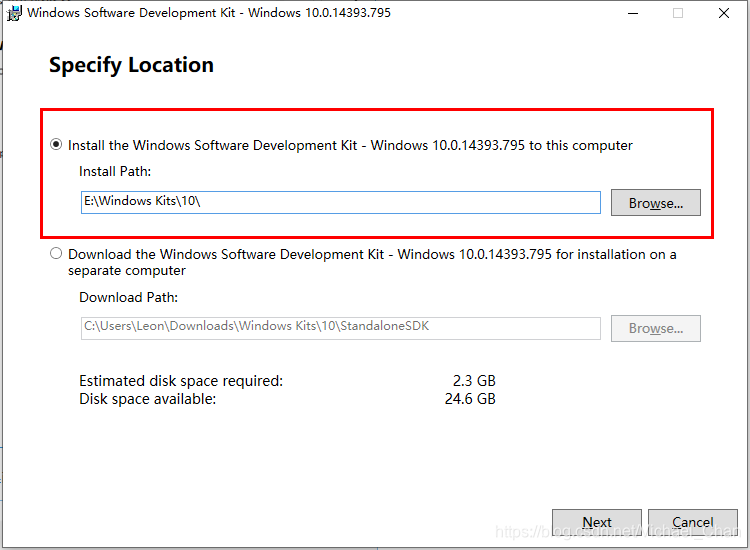Image resolution: width=750 pixels, height=550 pixels.
Task: Click the Disk space available label
Action: pyautogui.click(x=147, y=399)
